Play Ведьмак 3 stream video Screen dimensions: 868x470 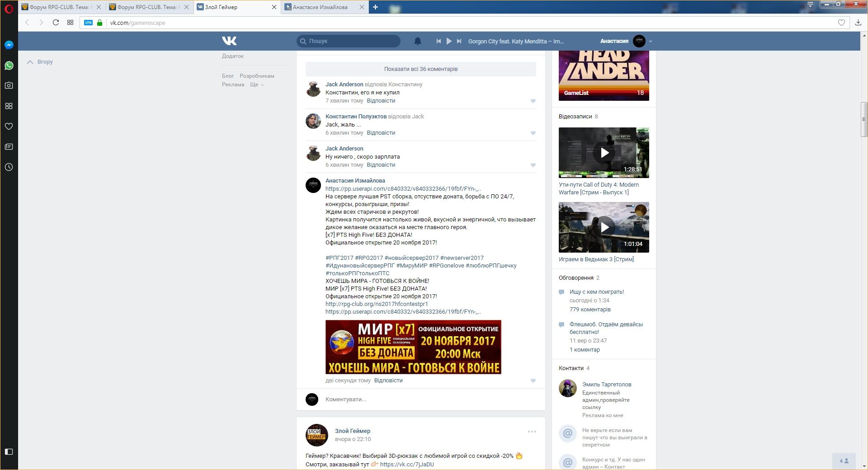[x=604, y=227]
